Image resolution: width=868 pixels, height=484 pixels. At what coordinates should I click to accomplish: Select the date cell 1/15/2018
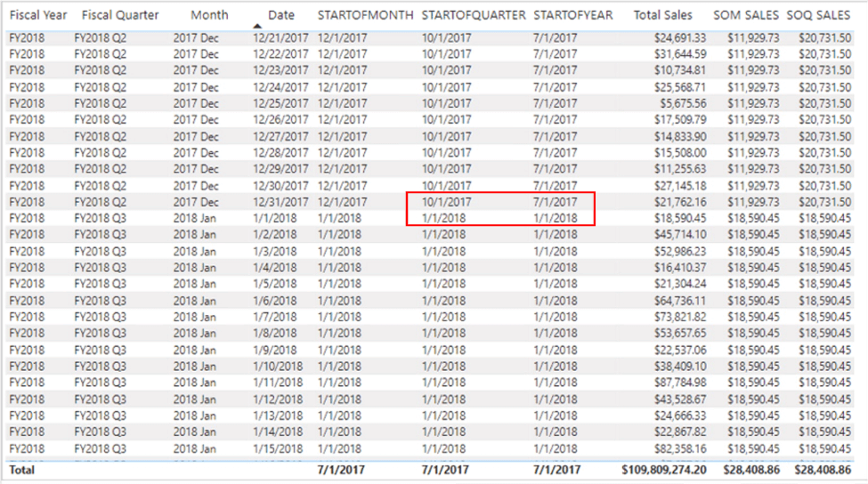[278, 448]
